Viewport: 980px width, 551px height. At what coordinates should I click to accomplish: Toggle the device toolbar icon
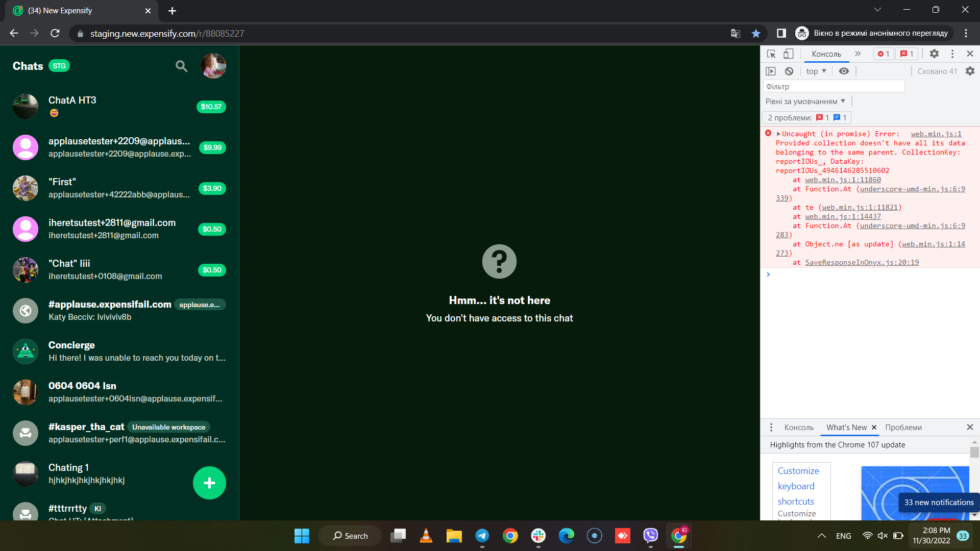[x=789, y=54]
